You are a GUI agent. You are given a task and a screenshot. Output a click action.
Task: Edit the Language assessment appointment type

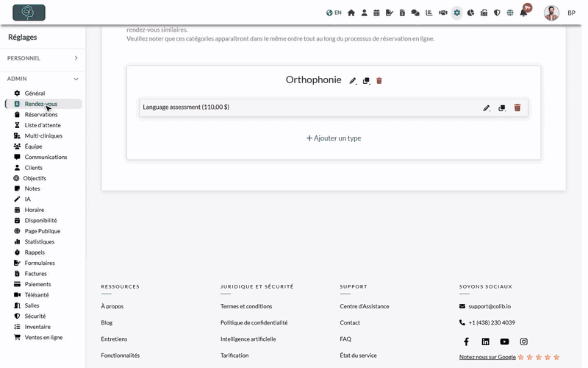click(x=487, y=108)
